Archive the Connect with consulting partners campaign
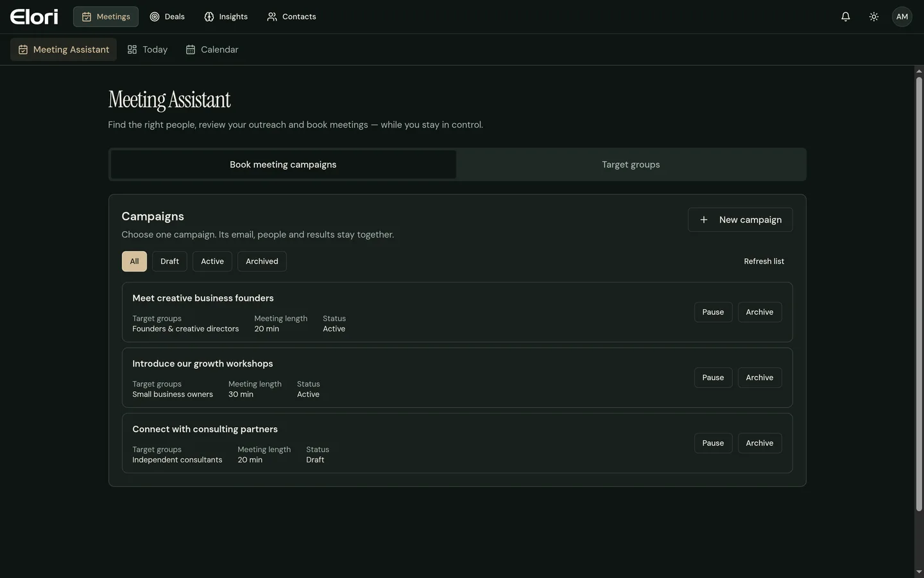 coord(760,443)
